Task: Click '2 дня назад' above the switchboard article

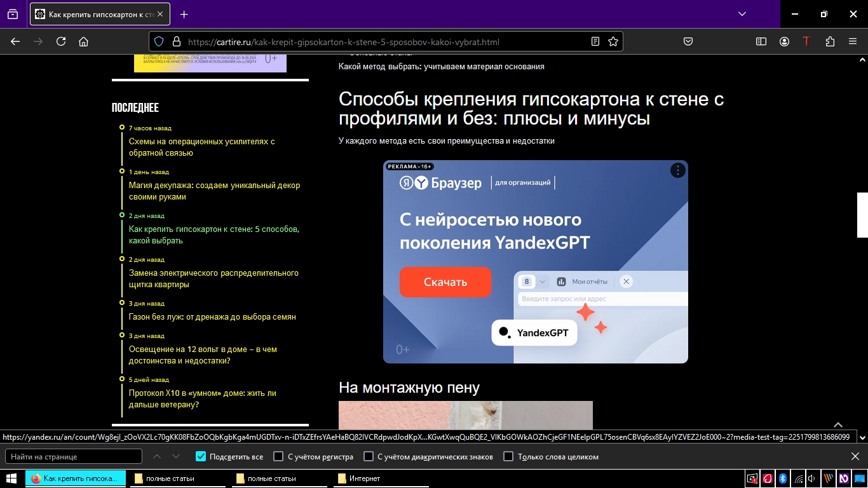Action: [147, 259]
